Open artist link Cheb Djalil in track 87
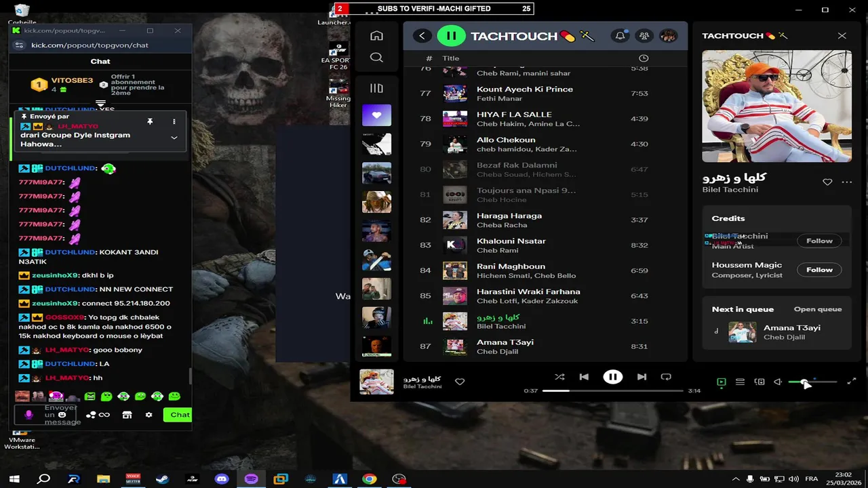 coord(497,352)
